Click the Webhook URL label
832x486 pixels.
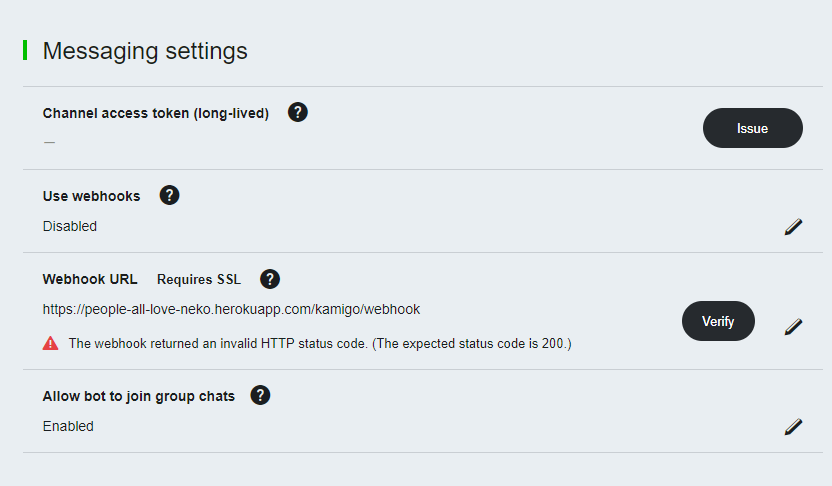90,279
